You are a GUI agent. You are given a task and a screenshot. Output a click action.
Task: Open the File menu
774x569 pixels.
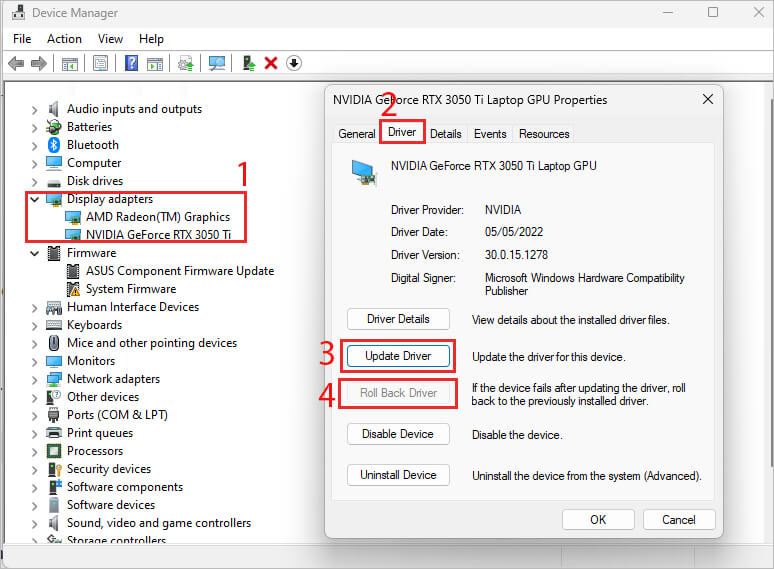coord(22,38)
